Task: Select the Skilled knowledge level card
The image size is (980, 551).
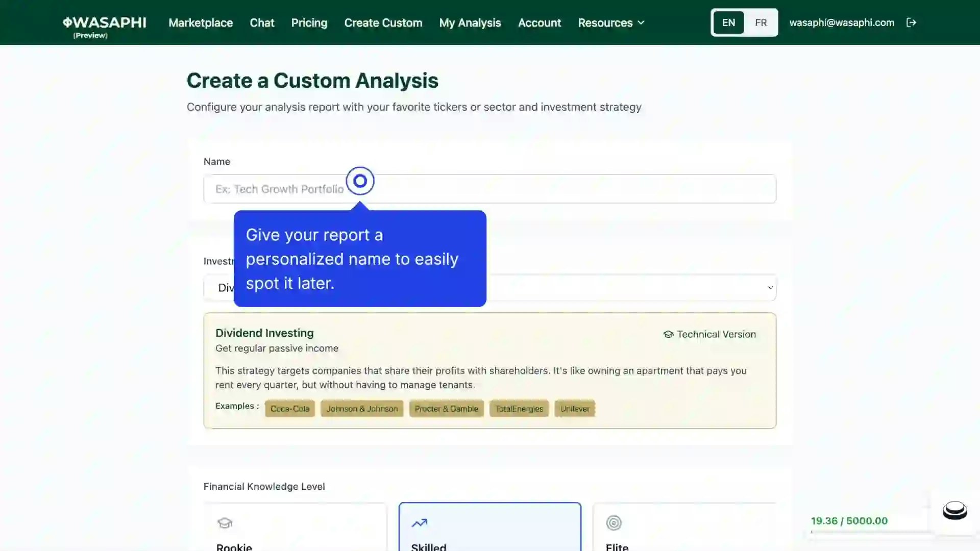Action: [489, 531]
